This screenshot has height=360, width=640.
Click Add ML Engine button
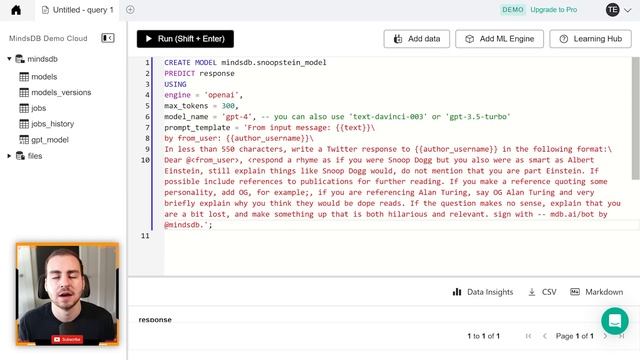pos(499,39)
